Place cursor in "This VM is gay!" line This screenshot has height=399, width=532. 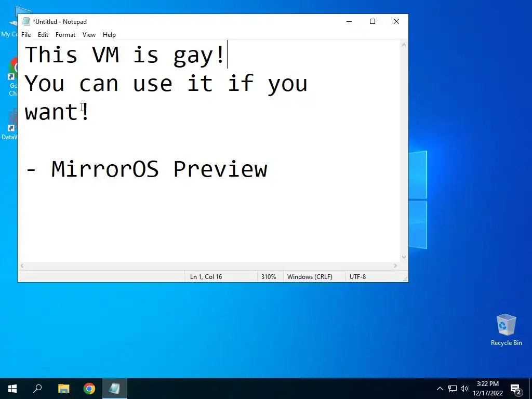pos(125,54)
